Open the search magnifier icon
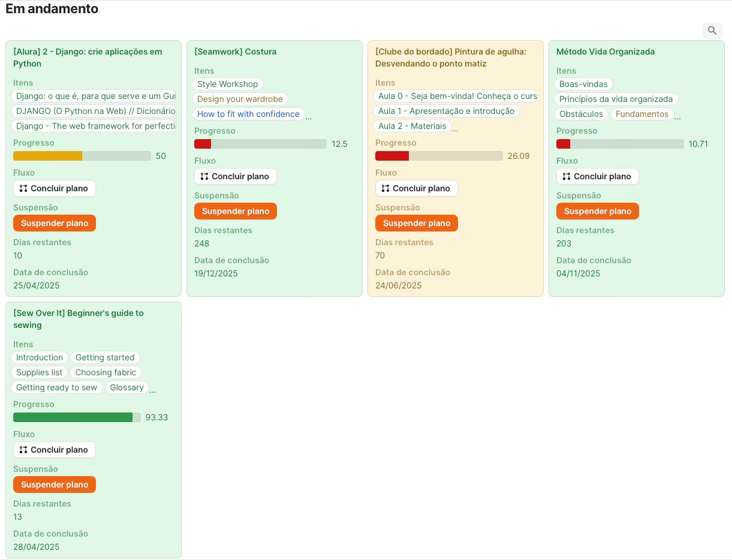 point(712,31)
